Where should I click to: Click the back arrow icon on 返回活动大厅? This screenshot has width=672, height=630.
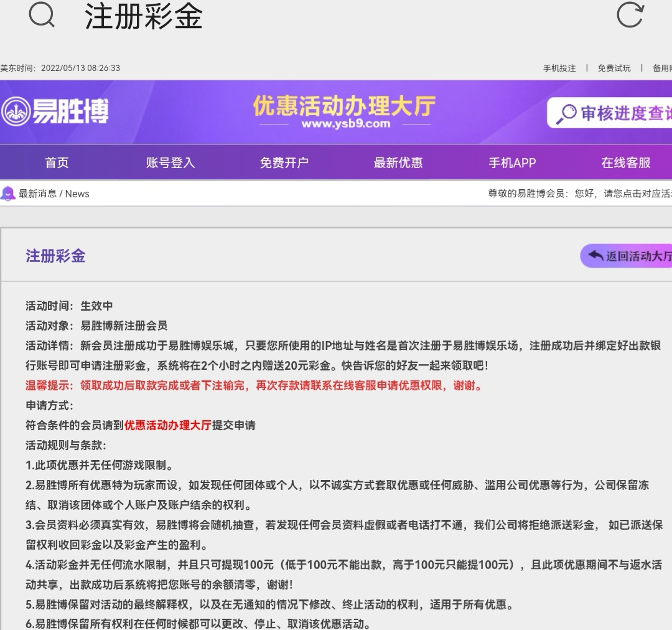(595, 256)
